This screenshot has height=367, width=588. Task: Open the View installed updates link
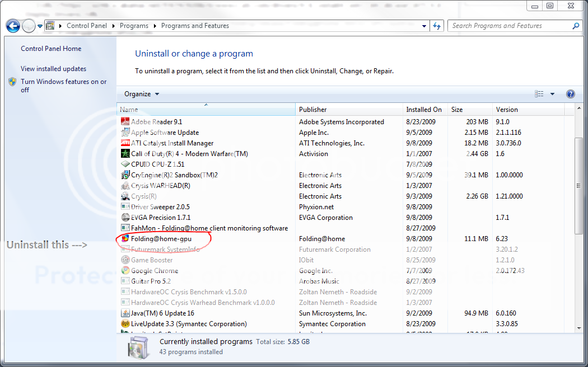pos(54,68)
